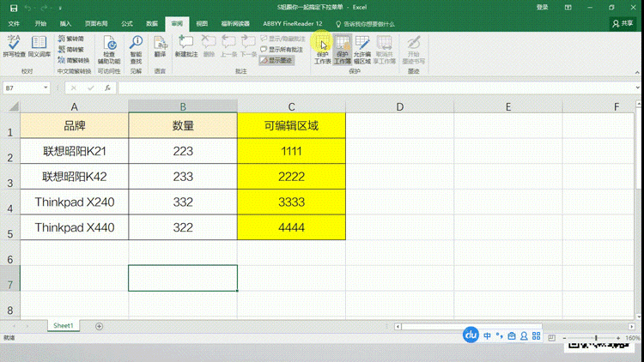This screenshot has width=644, height=362.
Task: Open the ABBYY FineReader 12 tab
Action: (x=293, y=24)
